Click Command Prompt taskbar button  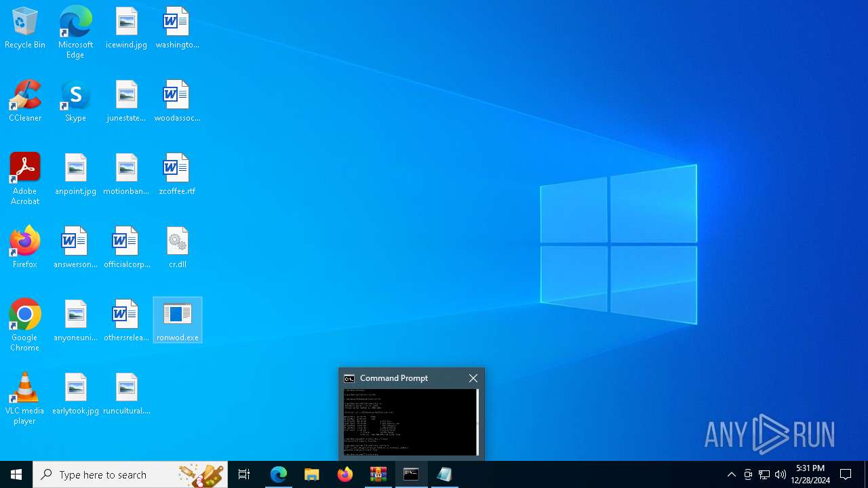412,474
